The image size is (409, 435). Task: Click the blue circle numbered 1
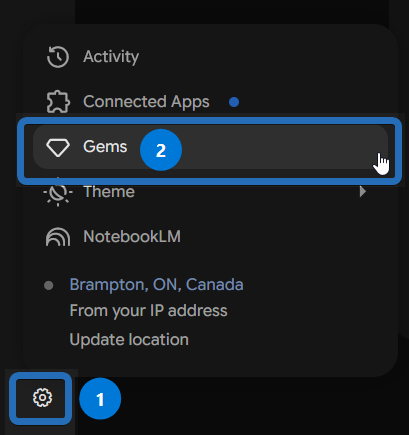(100, 399)
